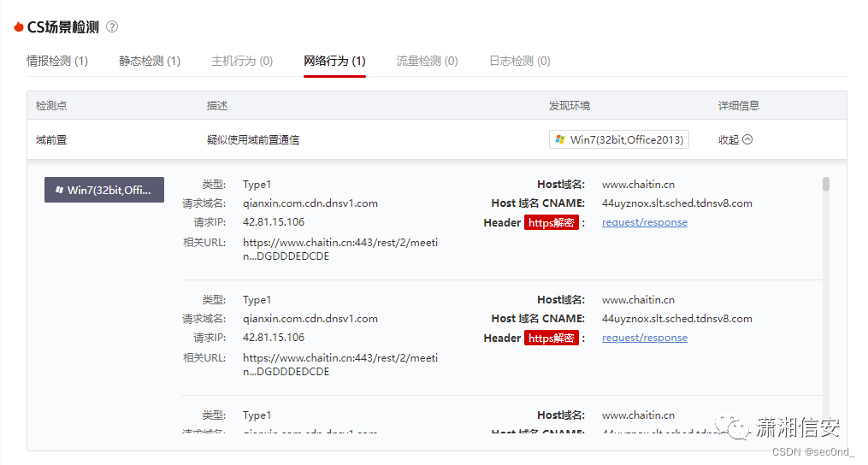Click the 详细信息 column header
Screen dimensions: 868x465
[739, 106]
